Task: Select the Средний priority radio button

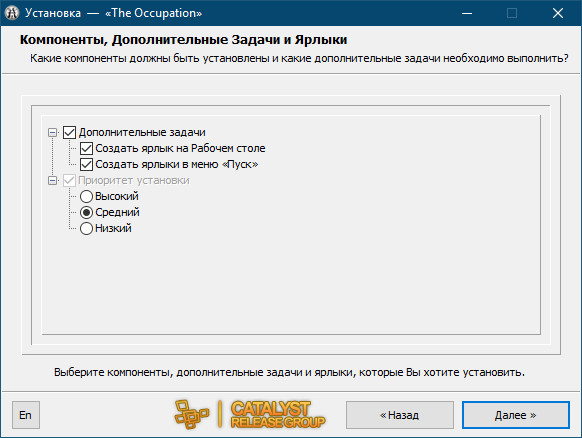Action: [x=86, y=212]
